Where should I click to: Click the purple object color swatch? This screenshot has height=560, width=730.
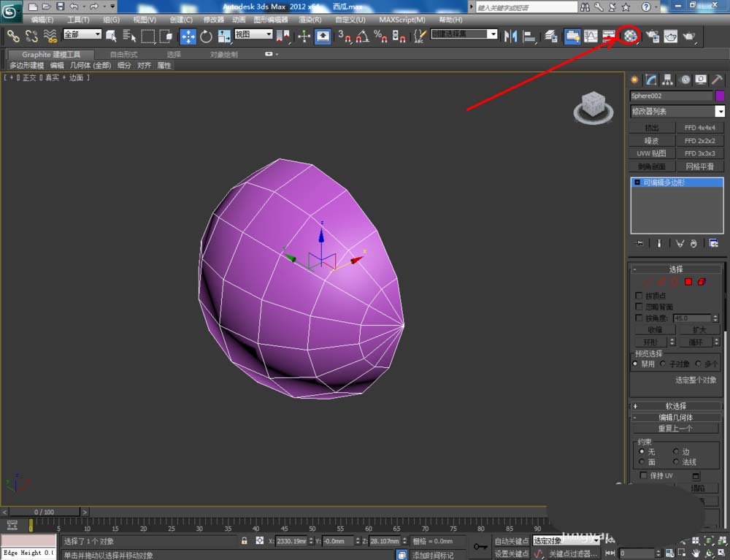coord(720,96)
